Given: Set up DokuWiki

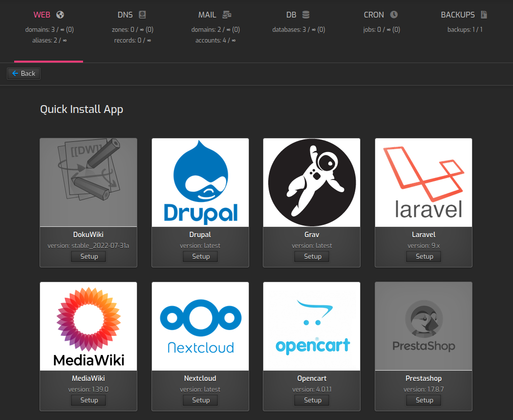Looking at the screenshot, I should (88, 256).
